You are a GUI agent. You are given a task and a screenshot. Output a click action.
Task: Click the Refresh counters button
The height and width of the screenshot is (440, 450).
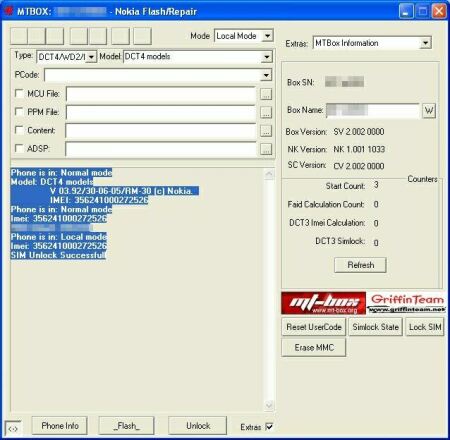360,265
